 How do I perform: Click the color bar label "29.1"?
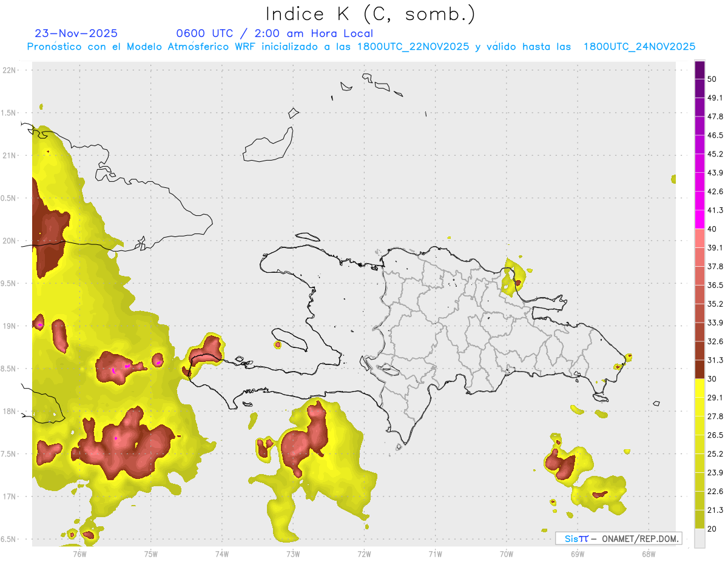click(716, 397)
